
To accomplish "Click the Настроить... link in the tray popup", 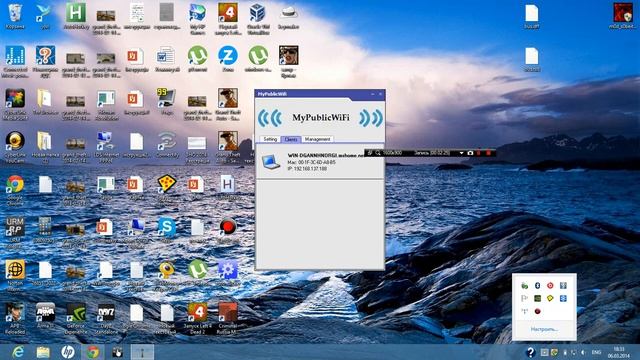I will click(x=544, y=329).
